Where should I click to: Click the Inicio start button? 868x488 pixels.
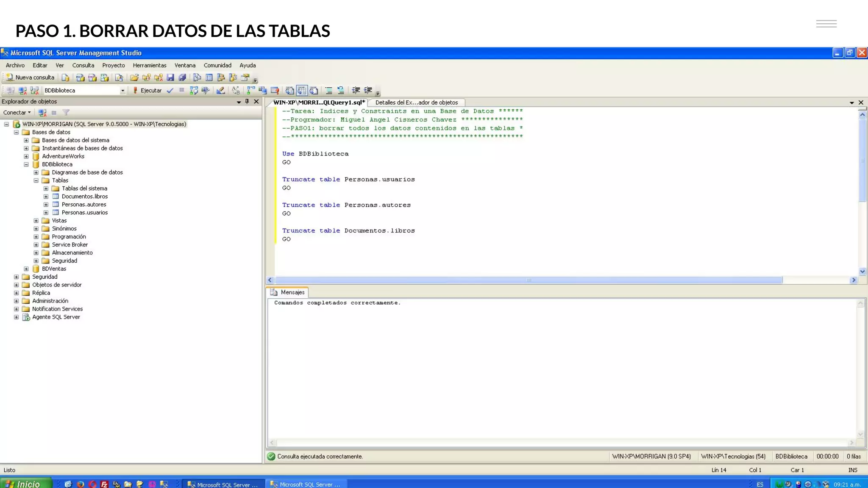26,484
